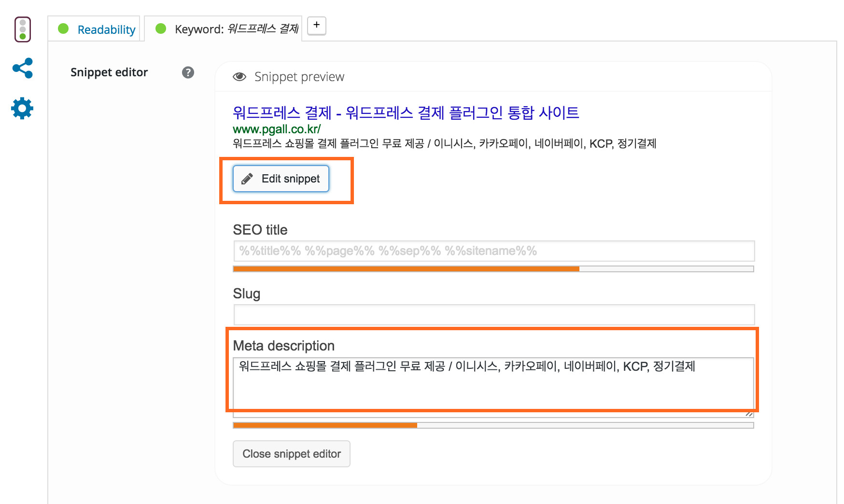
Task: Focus the Slug input field
Action: [494, 315]
